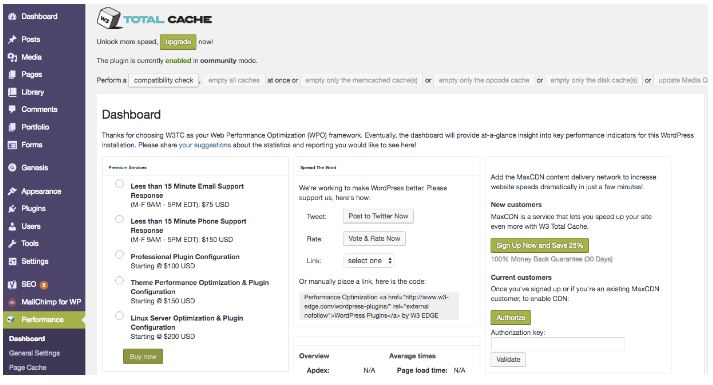713x385 pixels.
Task: Click the green Authorize button
Action: (511, 318)
